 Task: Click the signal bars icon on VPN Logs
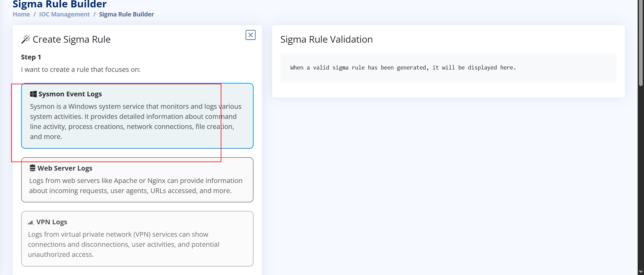coord(31,222)
